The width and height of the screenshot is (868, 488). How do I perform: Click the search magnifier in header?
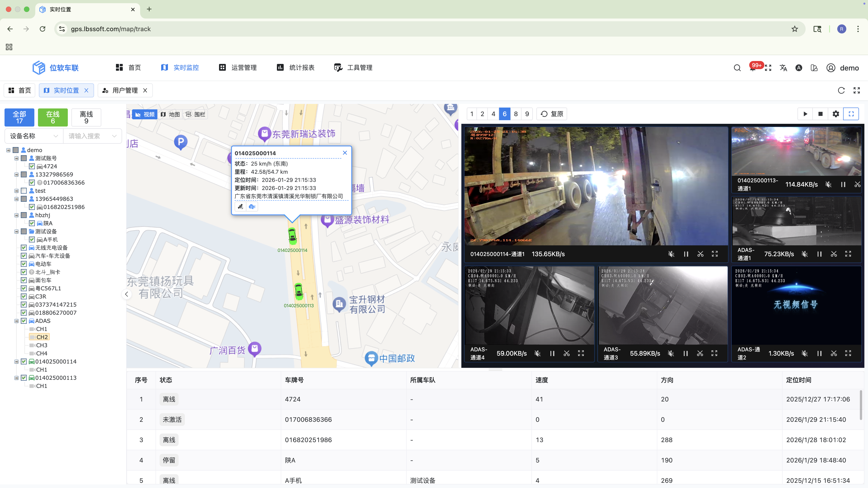pyautogui.click(x=737, y=68)
